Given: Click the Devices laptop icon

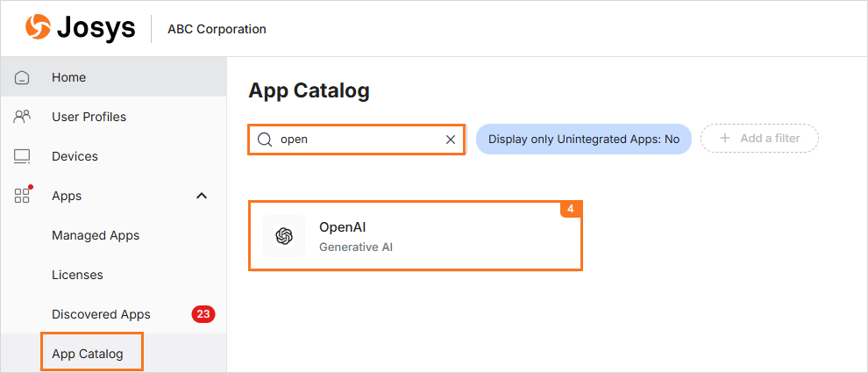Looking at the screenshot, I should click(x=22, y=156).
